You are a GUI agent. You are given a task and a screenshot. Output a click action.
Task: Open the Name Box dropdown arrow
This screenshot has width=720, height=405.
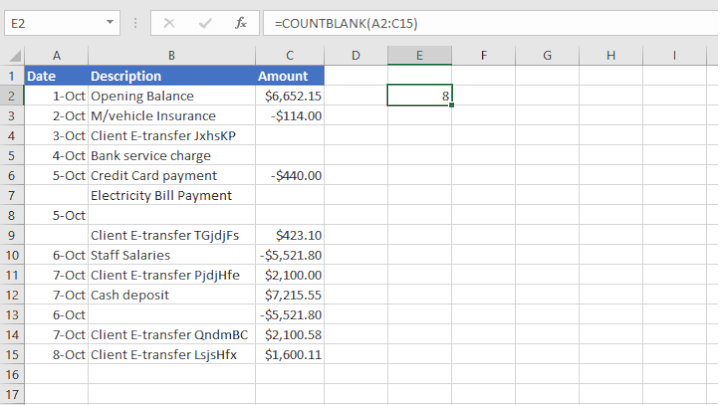[x=109, y=22]
